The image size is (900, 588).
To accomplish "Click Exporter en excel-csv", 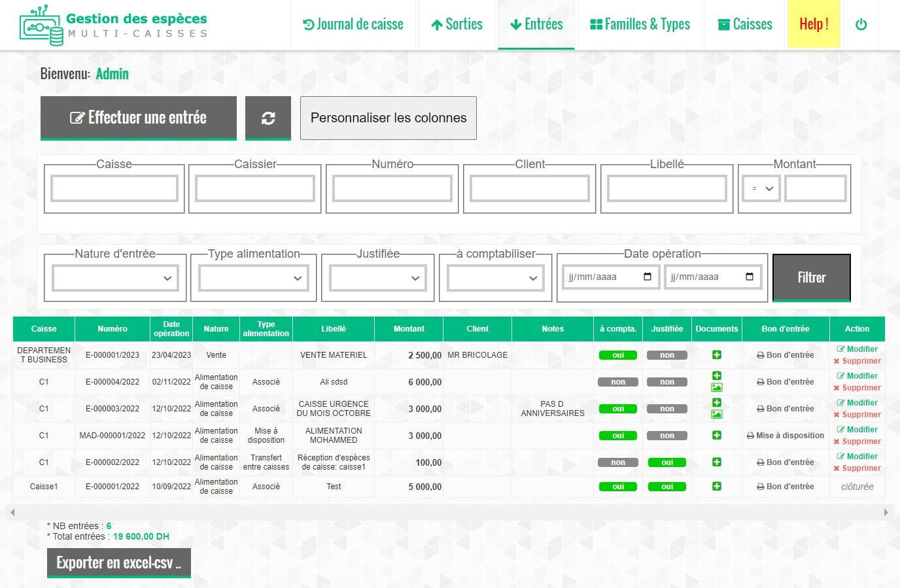I will click(118, 562).
